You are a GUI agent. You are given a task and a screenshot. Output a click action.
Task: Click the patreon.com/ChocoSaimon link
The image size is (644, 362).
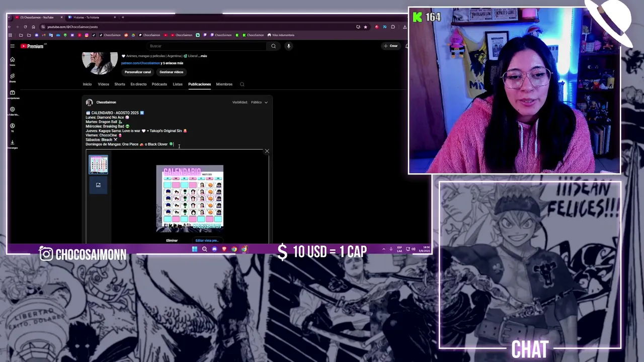point(140,63)
